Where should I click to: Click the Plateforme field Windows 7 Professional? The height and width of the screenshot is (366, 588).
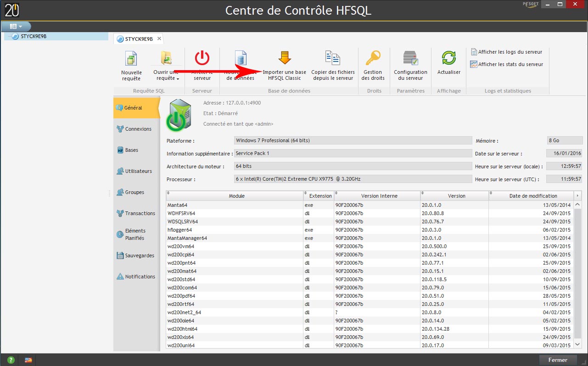(353, 140)
